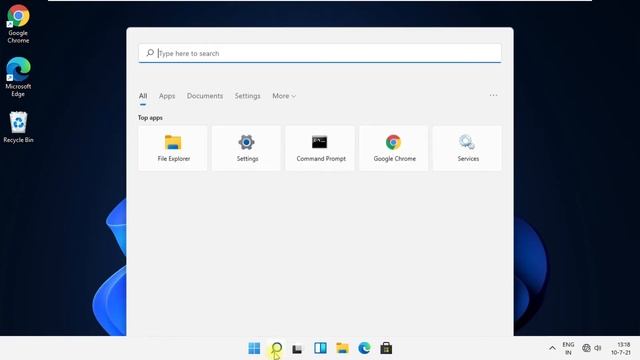640x360 pixels.
Task: Click the 'Type here to search' field
Action: [x=320, y=53]
